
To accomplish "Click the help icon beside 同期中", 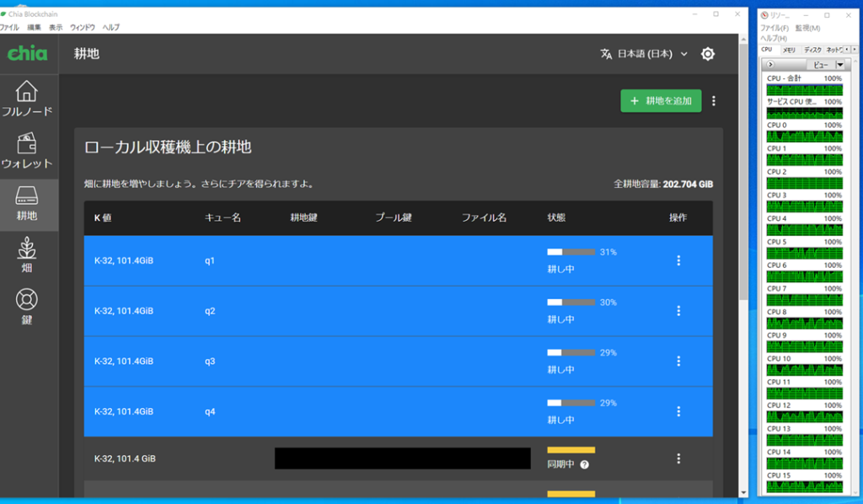I will pyautogui.click(x=585, y=465).
